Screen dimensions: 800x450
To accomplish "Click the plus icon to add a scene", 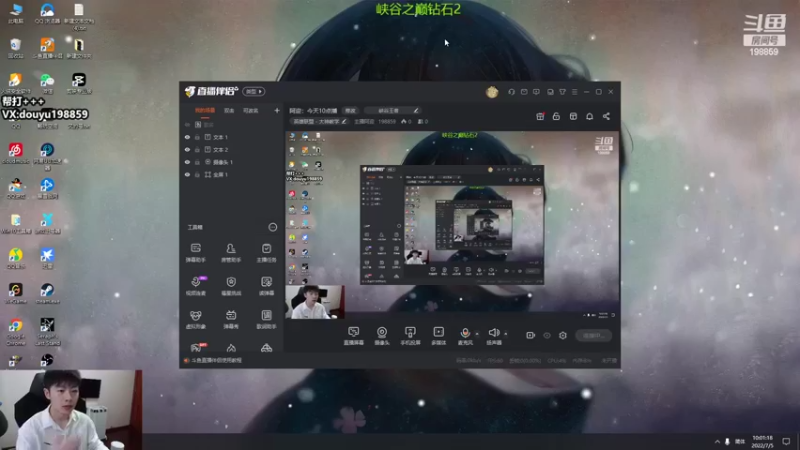I will tap(277, 110).
